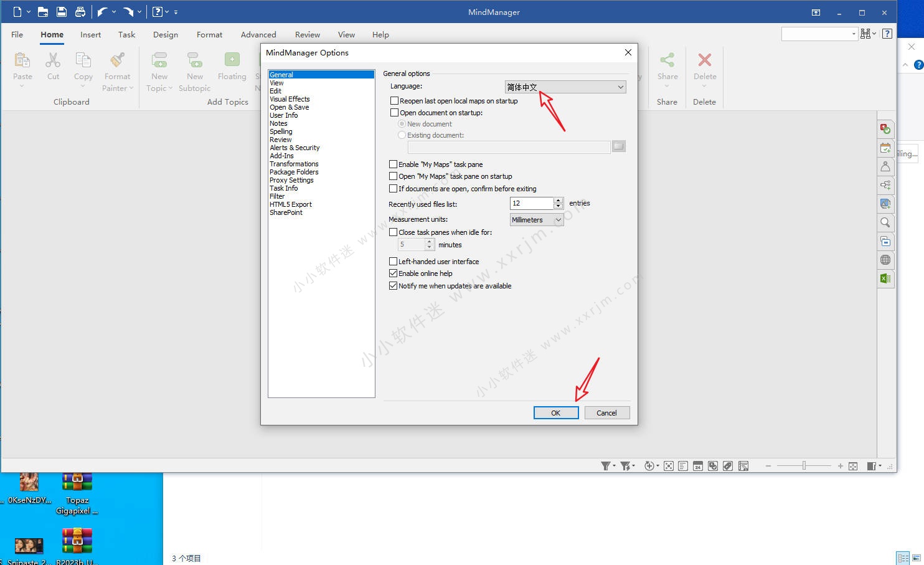Click the Print icon in quick access toolbar
924x565 pixels.
[x=80, y=12]
